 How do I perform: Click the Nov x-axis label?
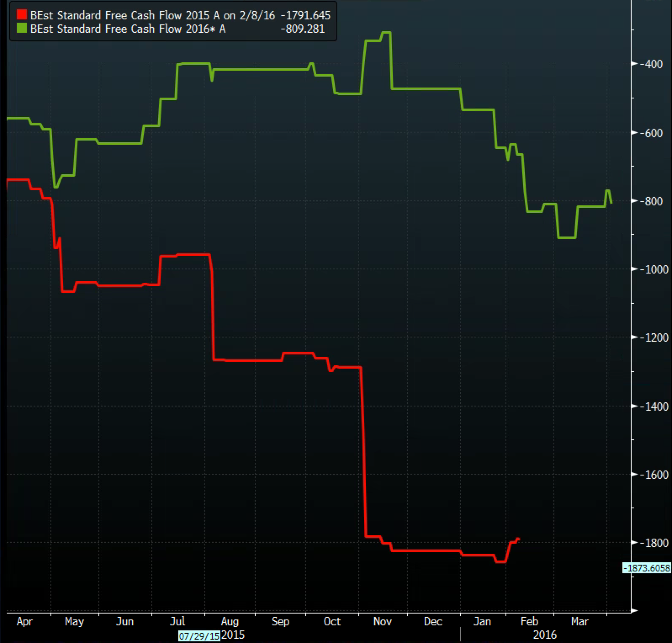[382, 622]
